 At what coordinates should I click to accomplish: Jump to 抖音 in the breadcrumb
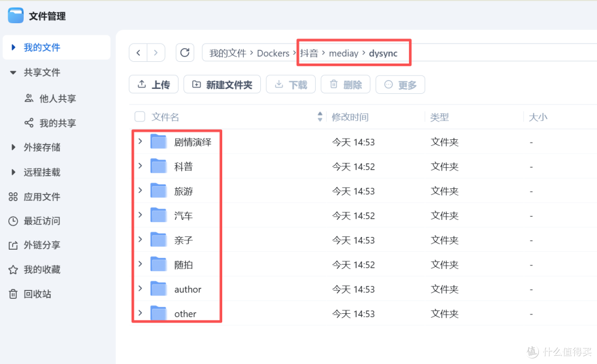click(309, 53)
